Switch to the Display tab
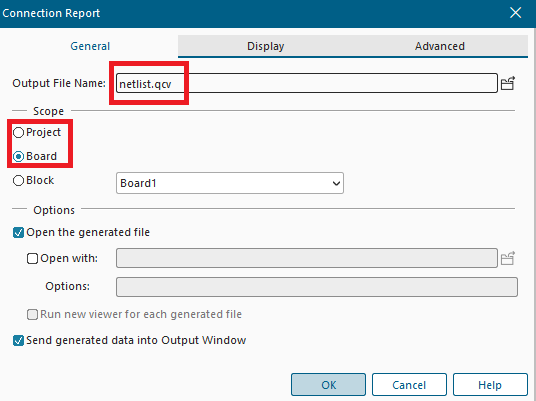Screen dimensions: 536x401 point(266,46)
